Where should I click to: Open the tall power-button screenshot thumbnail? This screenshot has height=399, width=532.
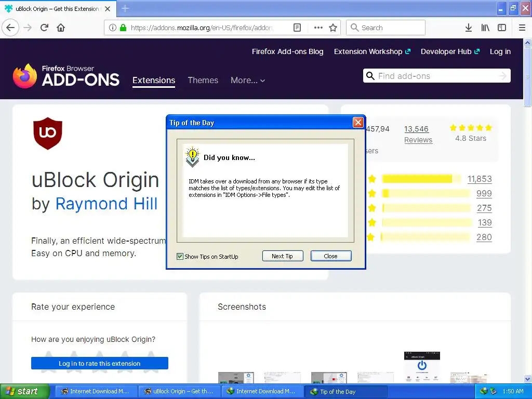click(422, 367)
